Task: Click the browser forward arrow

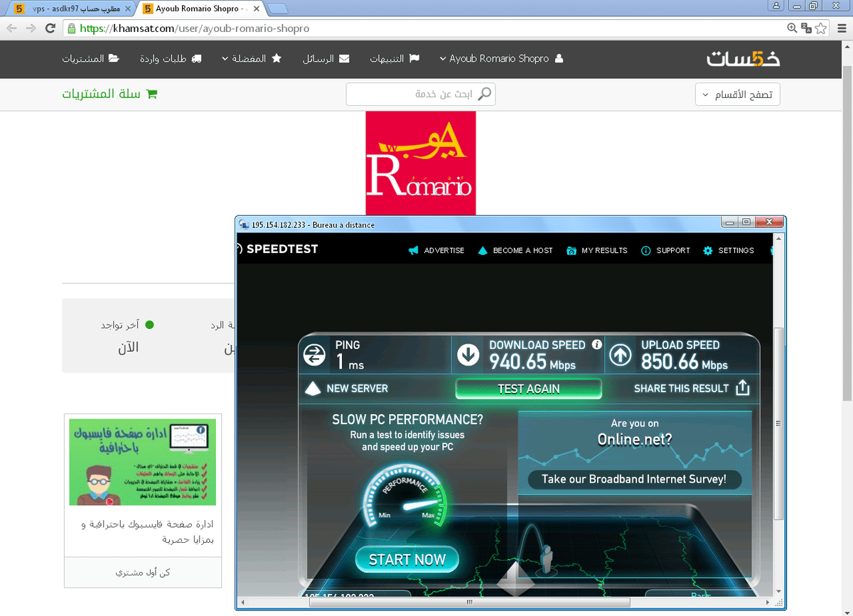Action: point(31,28)
